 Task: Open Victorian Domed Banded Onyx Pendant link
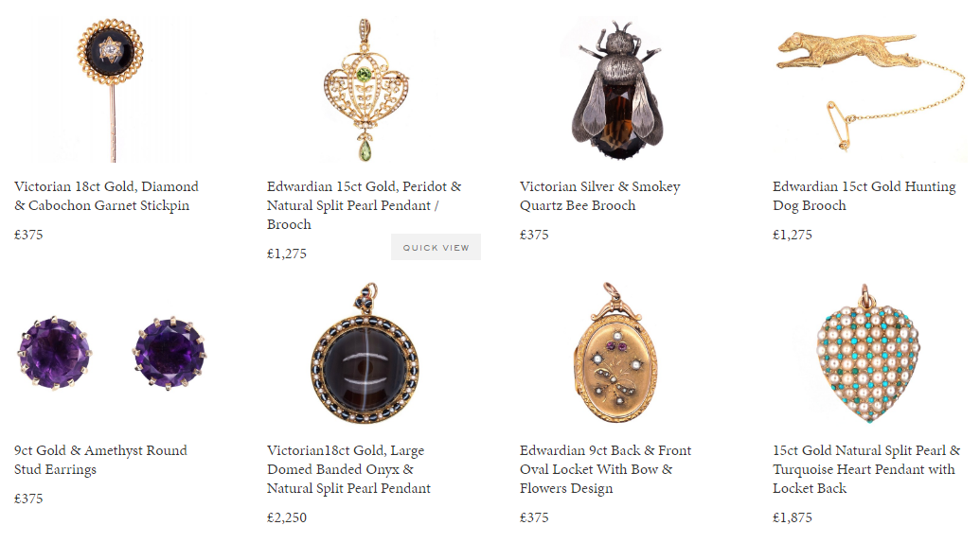click(348, 469)
